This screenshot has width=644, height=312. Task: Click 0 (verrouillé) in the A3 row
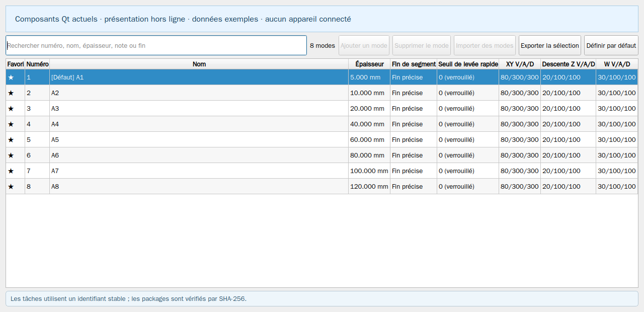coord(468,109)
